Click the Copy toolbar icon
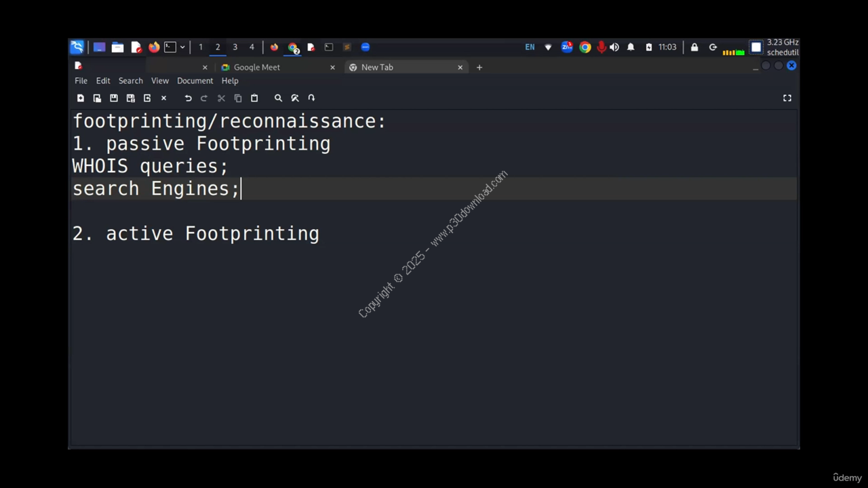Viewport: 868px width, 488px height. pos(238,98)
